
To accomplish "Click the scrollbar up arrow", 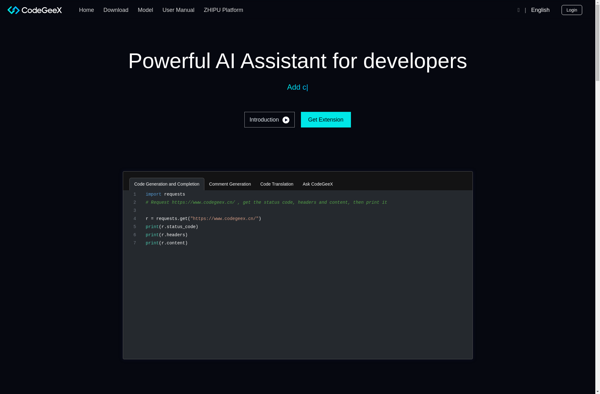I will (597, 2).
